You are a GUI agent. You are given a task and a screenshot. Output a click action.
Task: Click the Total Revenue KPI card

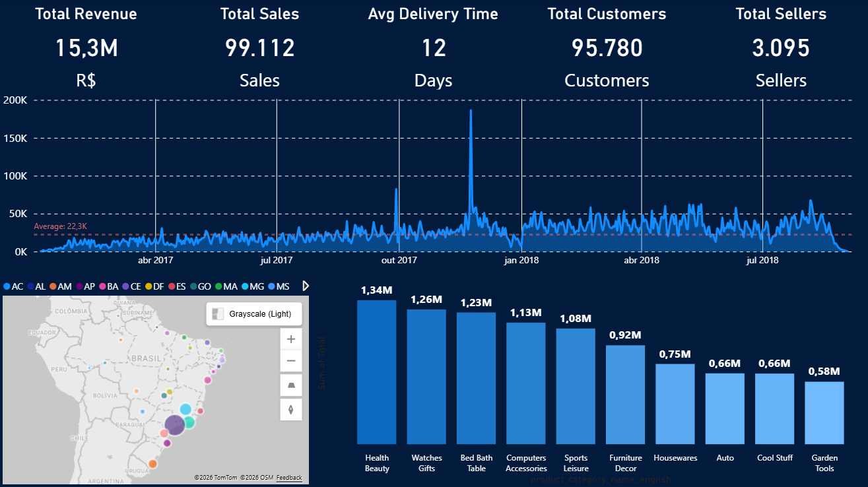[x=84, y=46]
